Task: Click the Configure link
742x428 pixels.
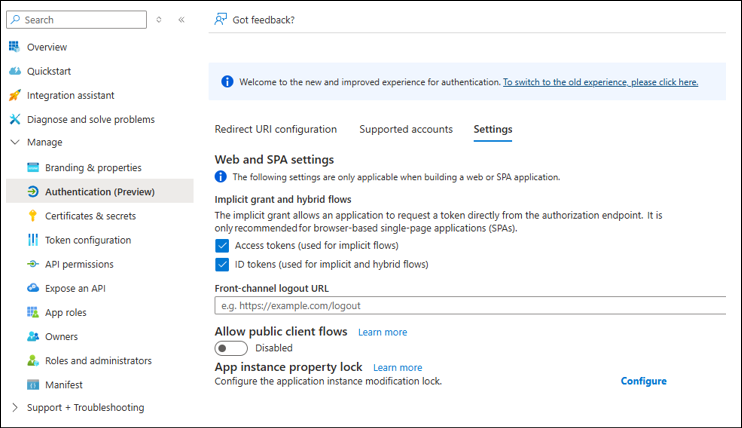Action: (x=644, y=381)
